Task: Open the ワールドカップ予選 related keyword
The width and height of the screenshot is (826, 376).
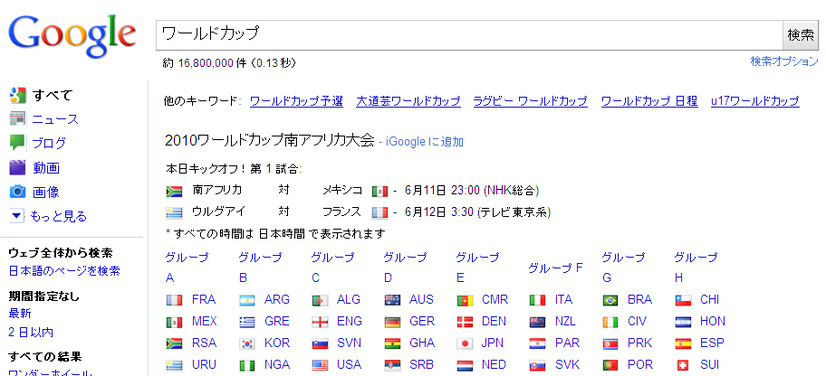Action: [296, 101]
